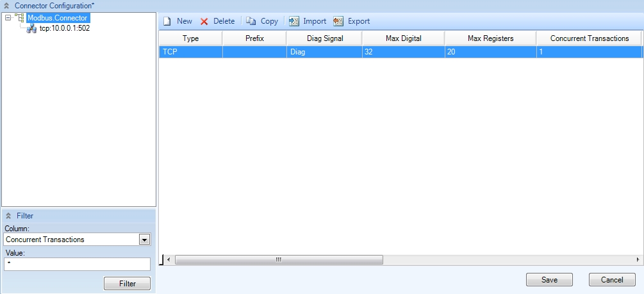644x294 pixels.
Task: Select Modbus.Connector in the tree
Action: pyautogui.click(x=58, y=18)
